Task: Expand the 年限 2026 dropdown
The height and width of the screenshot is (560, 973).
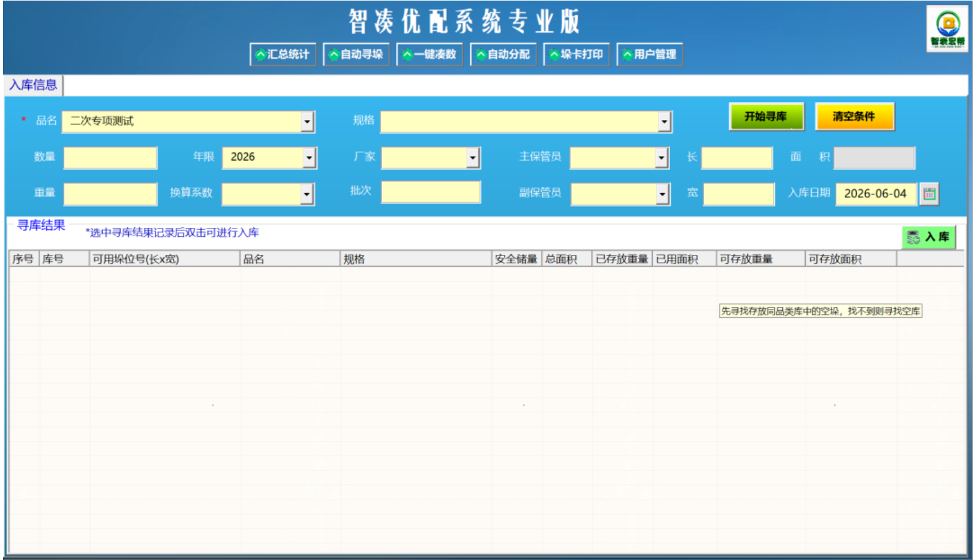Action: click(x=309, y=158)
